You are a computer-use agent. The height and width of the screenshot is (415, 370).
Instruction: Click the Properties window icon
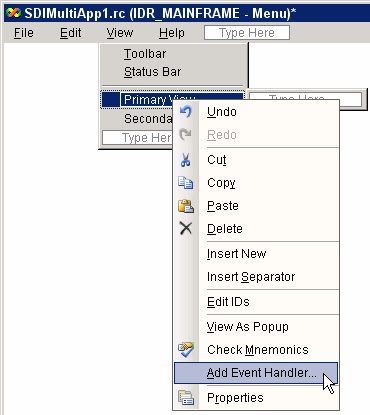point(186,398)
